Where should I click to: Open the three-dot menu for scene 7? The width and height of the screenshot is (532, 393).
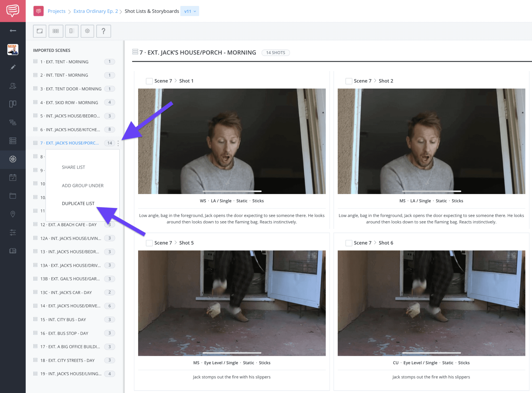(118, 143)
